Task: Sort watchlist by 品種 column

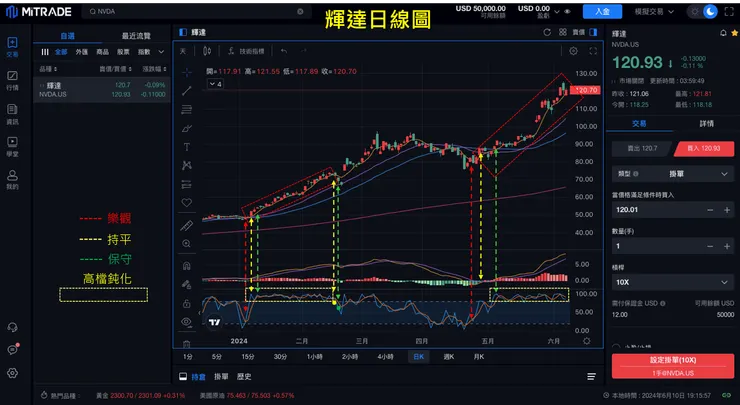Action: [48, 69]
